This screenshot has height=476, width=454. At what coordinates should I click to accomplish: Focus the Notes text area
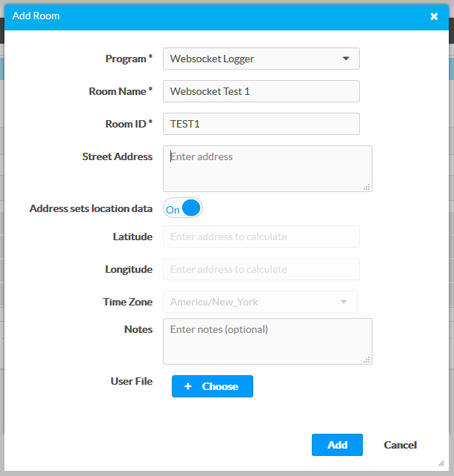tap(267, 341)
